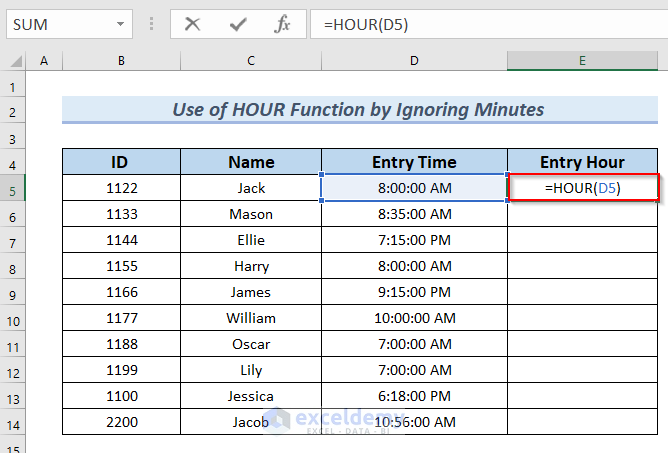668x453 pixels.
Task: Open the Insert Function fx dialog
Action: coord(282,24)
